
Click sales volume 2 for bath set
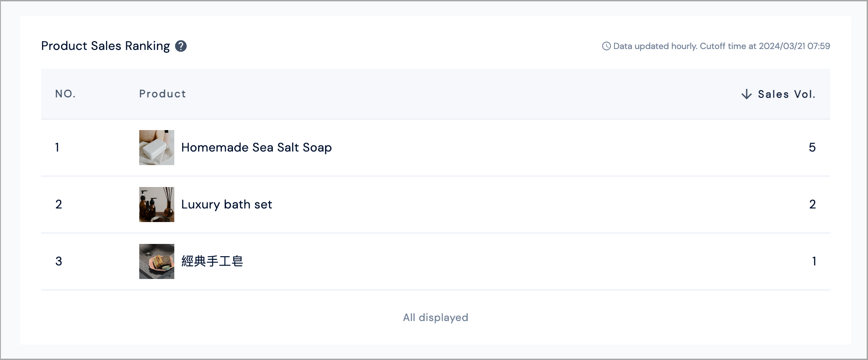pyautogui.click(x=812, y=205)
